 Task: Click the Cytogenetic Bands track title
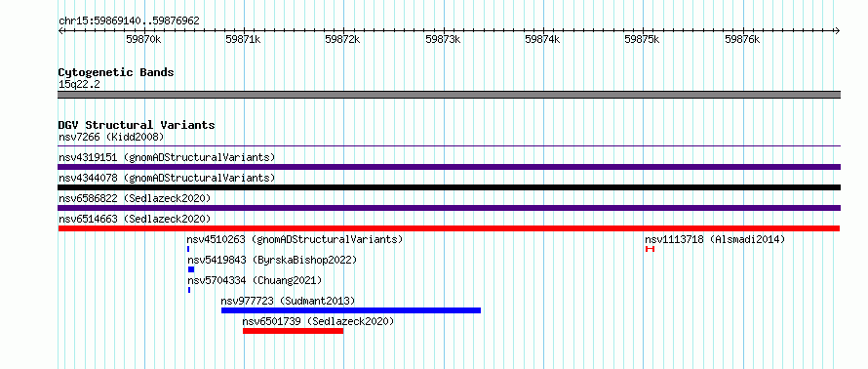click(x=116, y=72)
